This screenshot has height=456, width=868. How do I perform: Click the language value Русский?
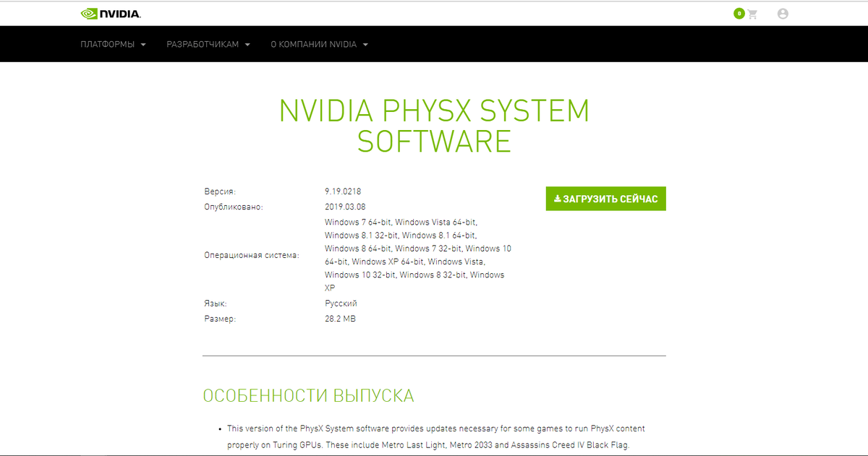pos(341,304)
